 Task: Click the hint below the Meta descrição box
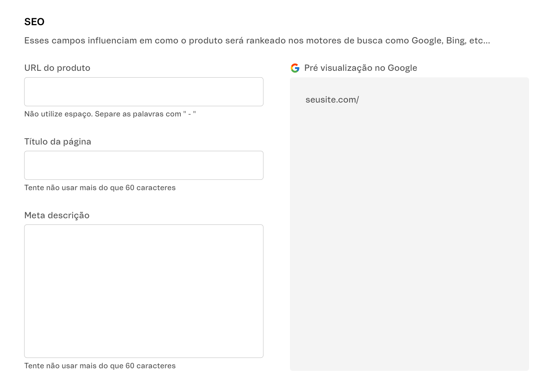pos(100,365)
